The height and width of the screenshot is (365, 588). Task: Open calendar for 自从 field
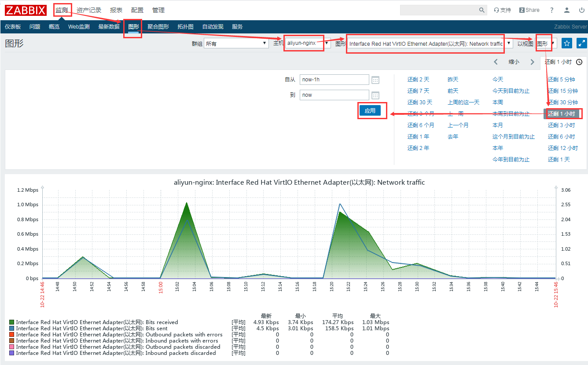pyautogui.click(x=375, y=80)
